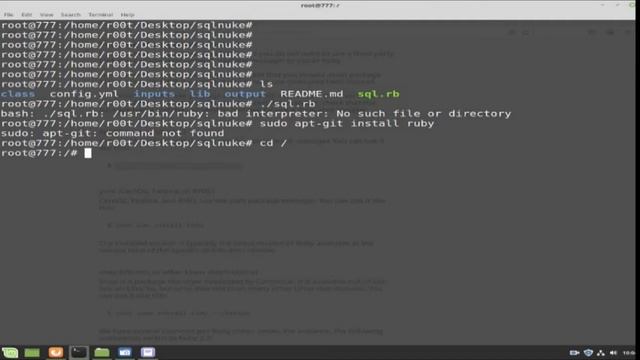The width and height of the screenshot is (640, 360).
Task: Click the 'output' directory name in ls output
Action: 245,94
